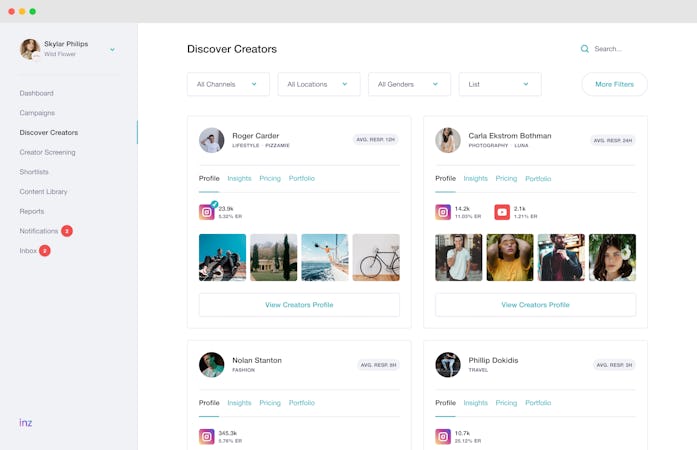
Task: Switch to Nolan Stanton's Pricing tab
Action: [270, 403]
